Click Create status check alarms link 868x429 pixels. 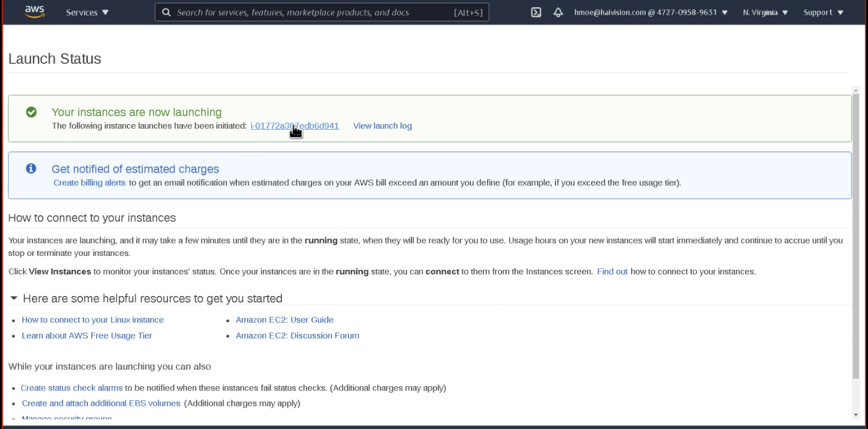click(x=72, y=388)
